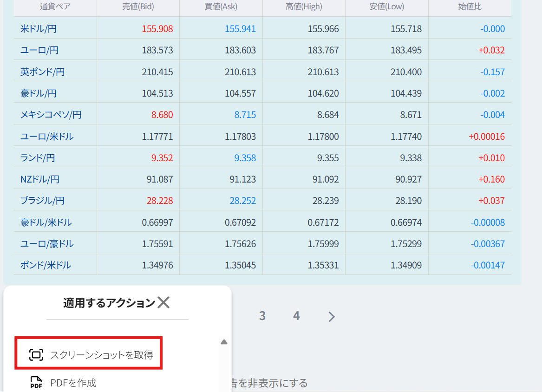This screenshot has height=392, width=542.
Task: Open ユーロ/豪ドル currency pair
Action: click(x=47, y=244)
